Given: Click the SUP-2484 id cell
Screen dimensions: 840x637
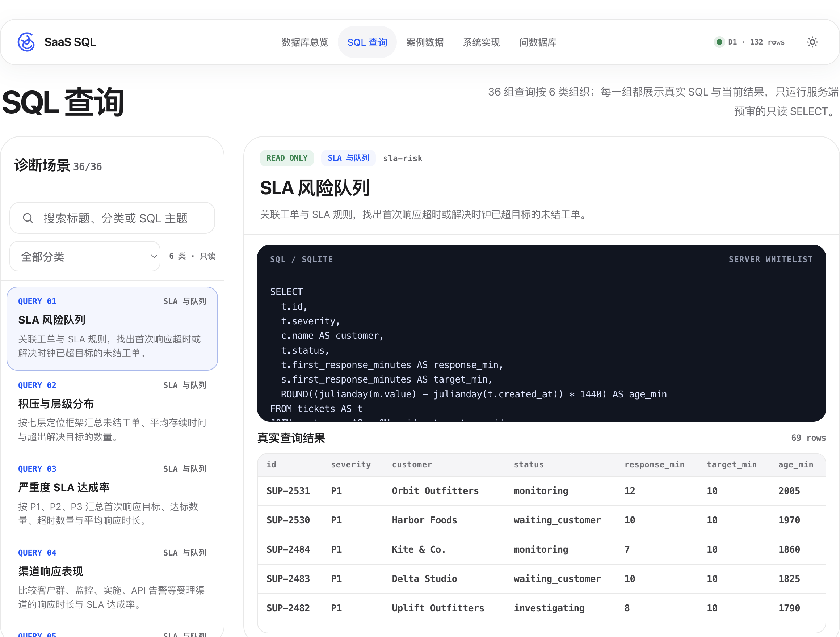Looking at the screenshot, I should pos(288,549).
